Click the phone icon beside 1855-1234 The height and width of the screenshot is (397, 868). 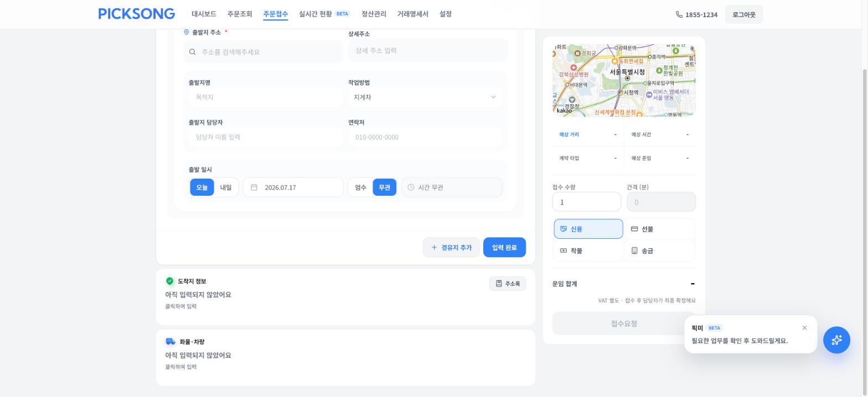679,14
